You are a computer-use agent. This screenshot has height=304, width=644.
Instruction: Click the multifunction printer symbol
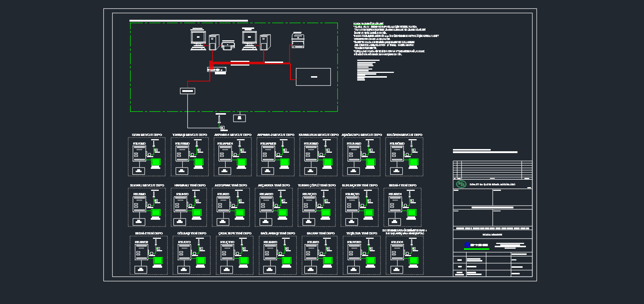click(x=298, y=40)
